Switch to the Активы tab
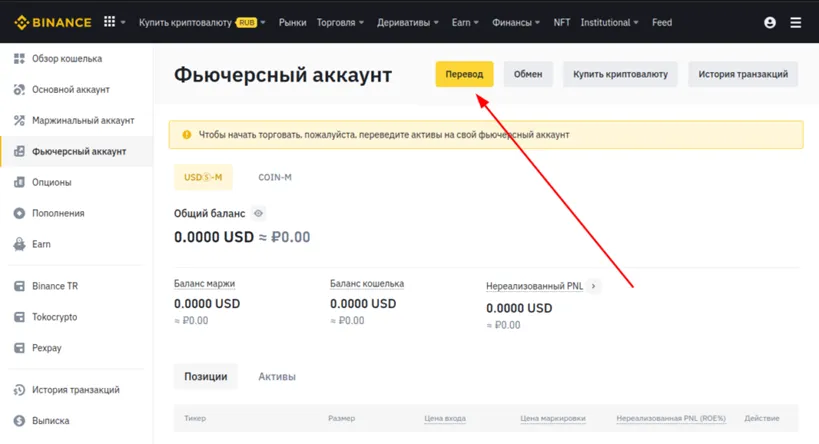819x444 pixels. (x=277, y=377)
